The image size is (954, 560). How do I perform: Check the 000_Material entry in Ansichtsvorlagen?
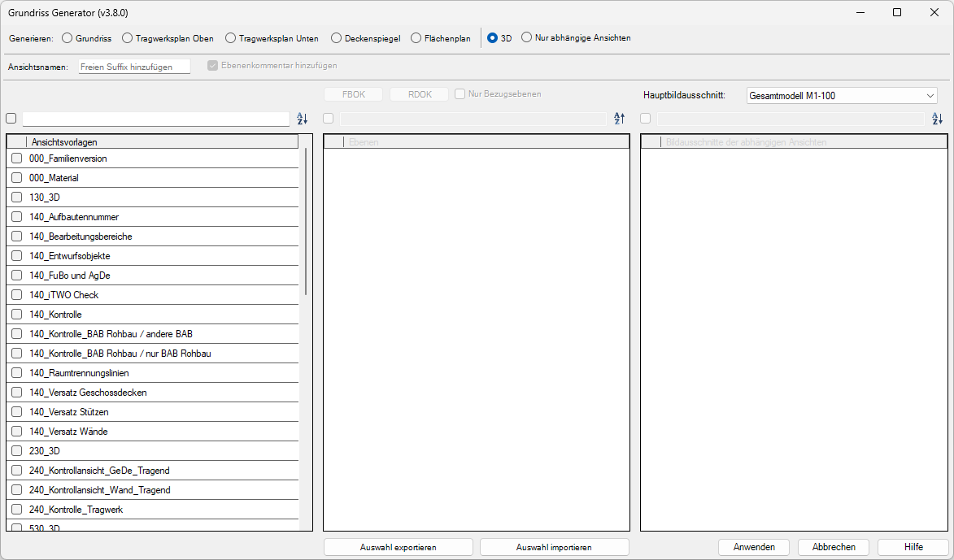click(15, 177)
